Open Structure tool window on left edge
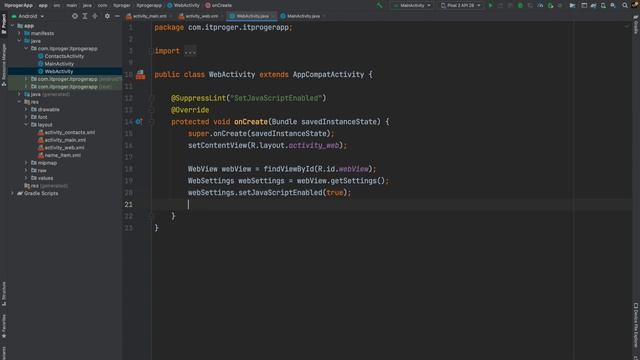 (4, 293)
